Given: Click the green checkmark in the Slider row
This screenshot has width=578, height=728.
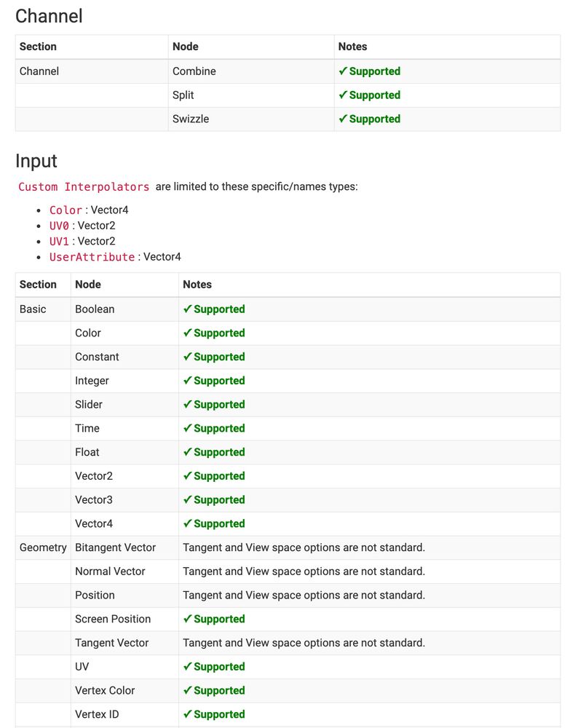Looking at the screenshot, I should (x=187, y=404).
